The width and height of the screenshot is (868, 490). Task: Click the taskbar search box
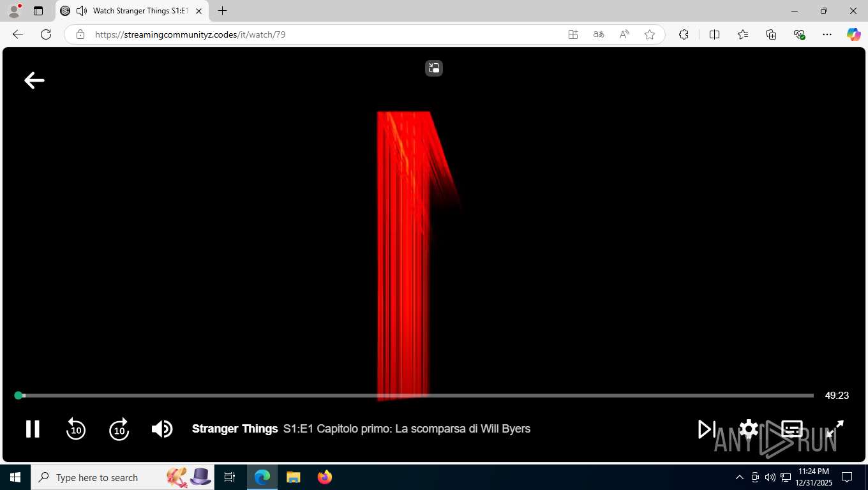(x=123, y=477)
